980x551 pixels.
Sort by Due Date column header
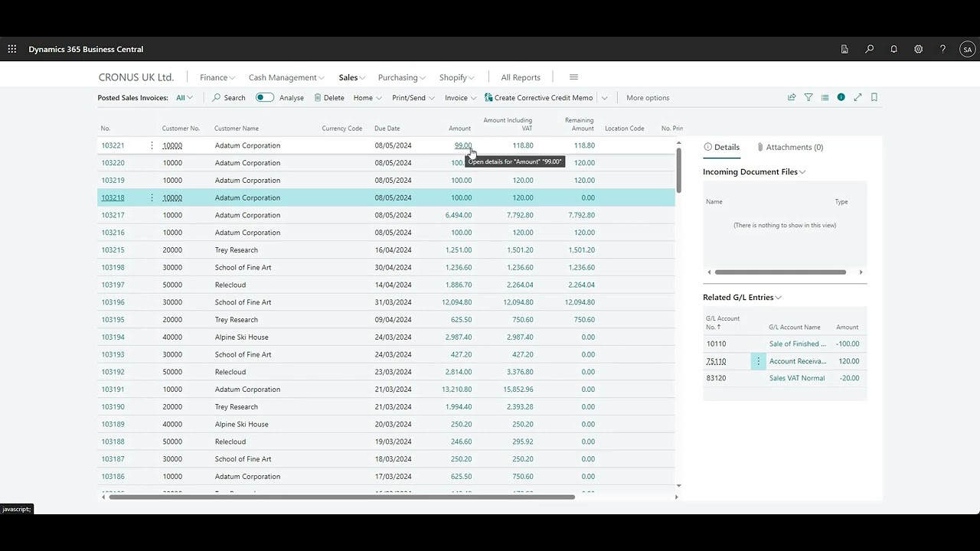387,129
